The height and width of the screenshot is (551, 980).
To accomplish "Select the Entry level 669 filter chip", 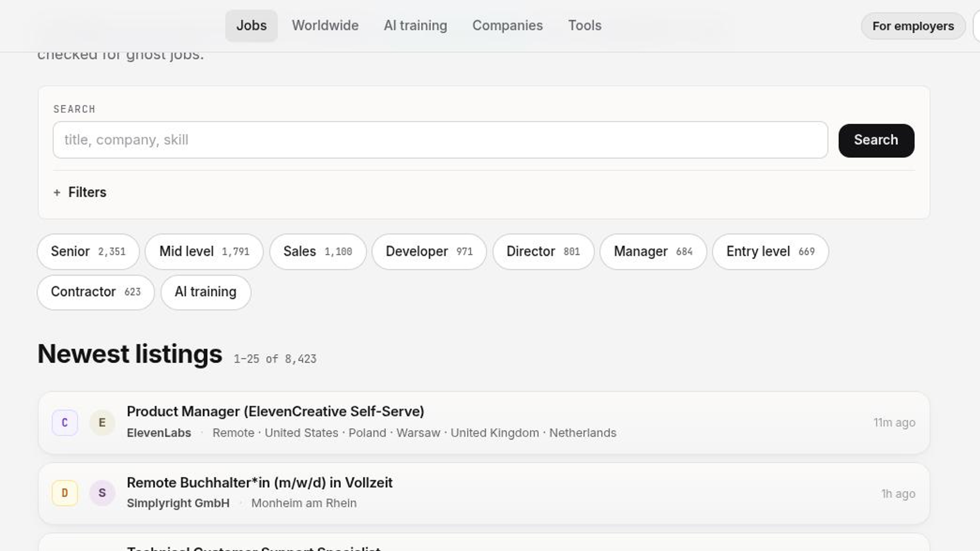I will [770, 251].
